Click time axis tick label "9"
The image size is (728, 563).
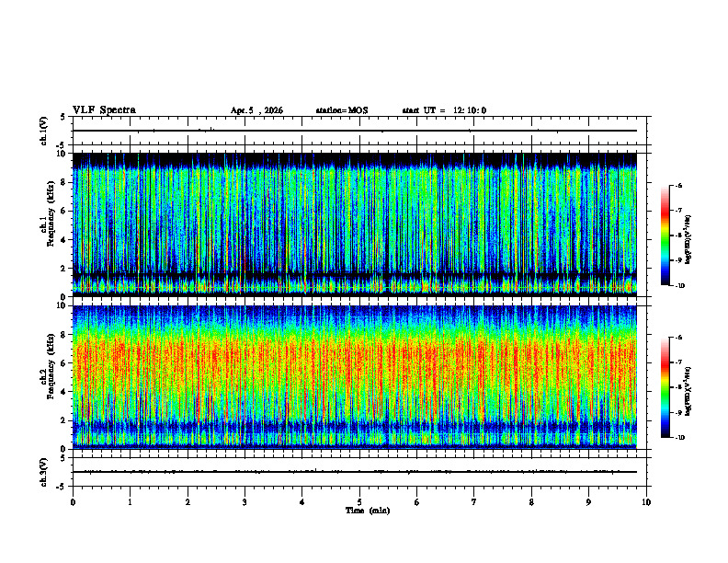pyautogui.click(x=588, y=502)
